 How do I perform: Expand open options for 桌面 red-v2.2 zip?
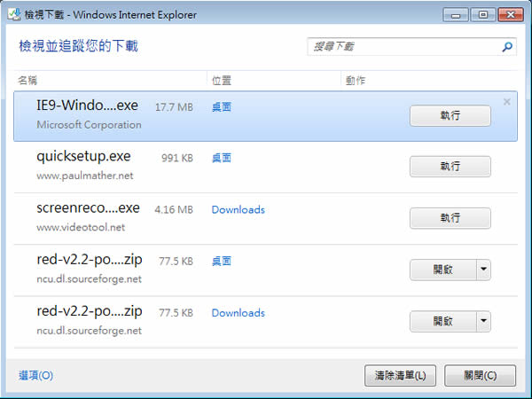484,270
